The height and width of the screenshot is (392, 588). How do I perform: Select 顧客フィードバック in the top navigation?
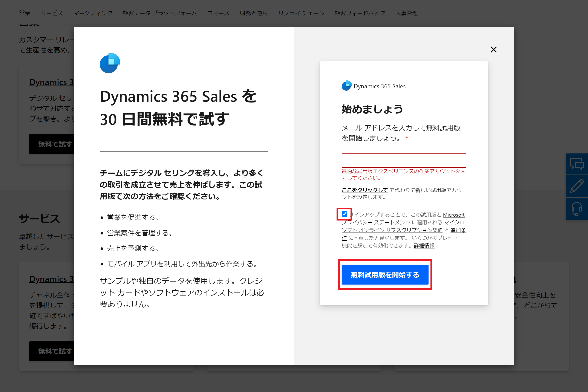tap(360, 13)
